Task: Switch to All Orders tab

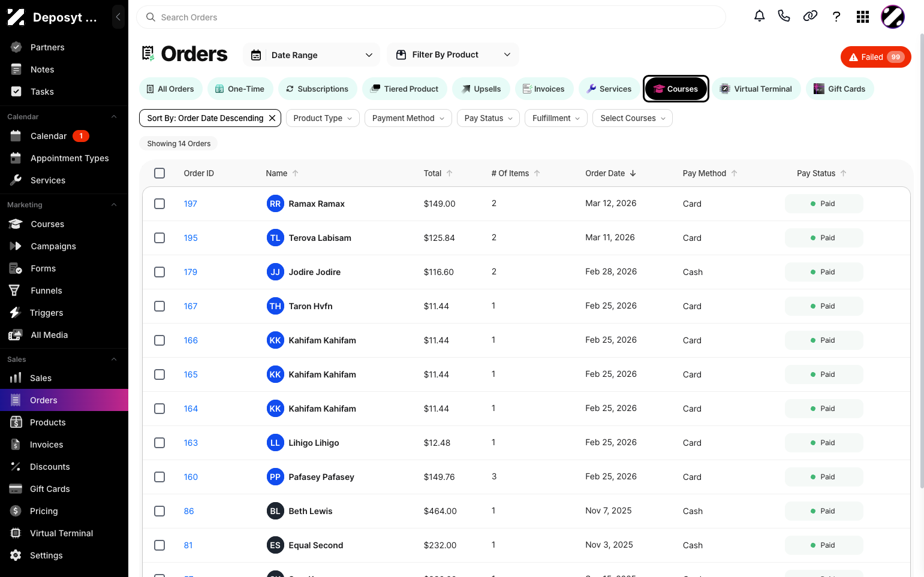Action: [170, 89]
